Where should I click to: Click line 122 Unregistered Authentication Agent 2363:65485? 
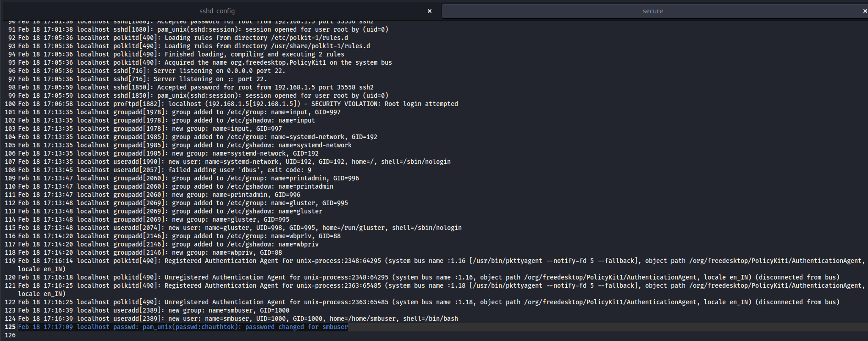(429, 302)
